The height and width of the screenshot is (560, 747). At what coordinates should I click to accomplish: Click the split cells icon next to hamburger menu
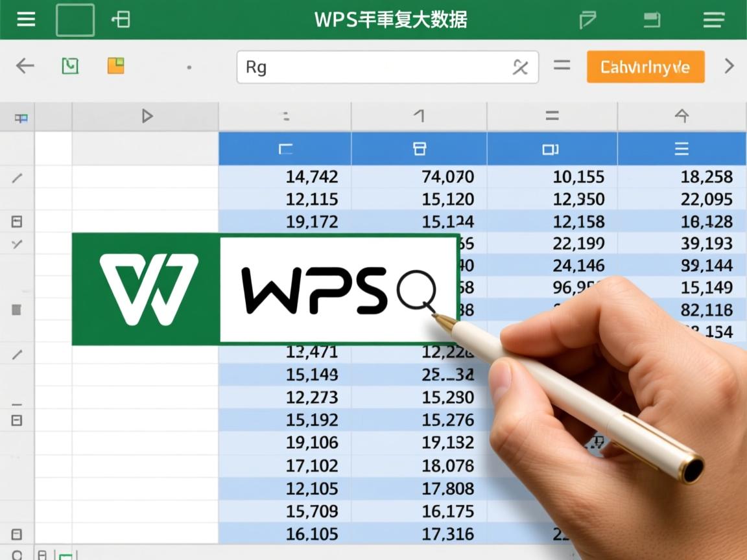tap(119, 19)
